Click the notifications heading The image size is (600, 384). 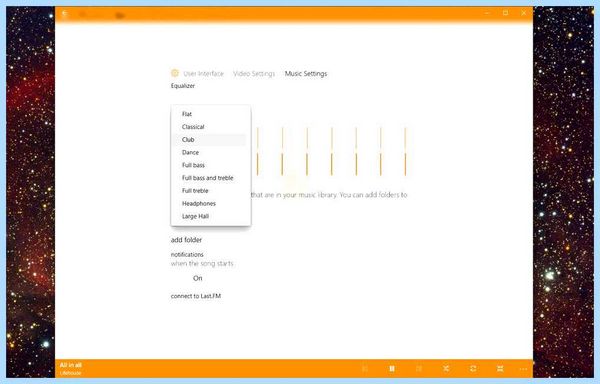click(x=187, y=254)
